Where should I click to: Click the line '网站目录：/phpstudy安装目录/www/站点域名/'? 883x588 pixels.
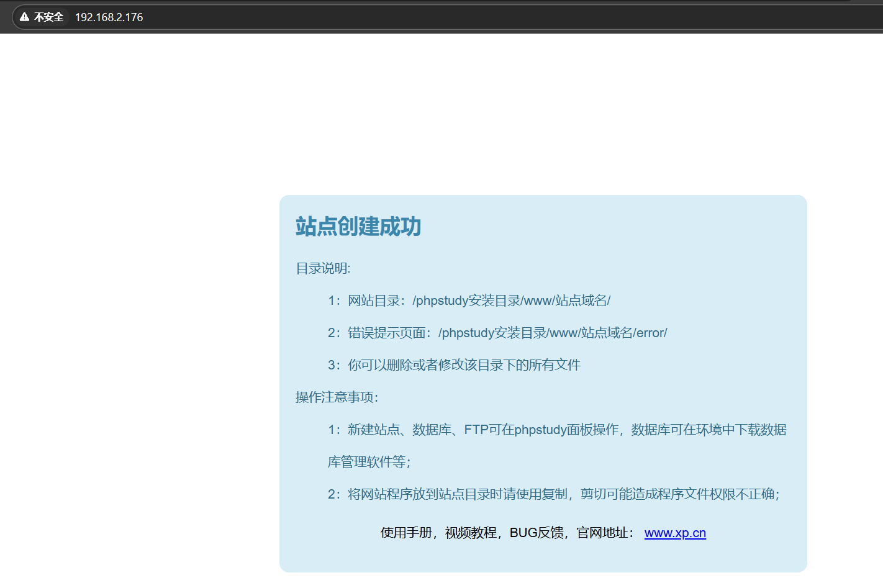pos(469,301)
